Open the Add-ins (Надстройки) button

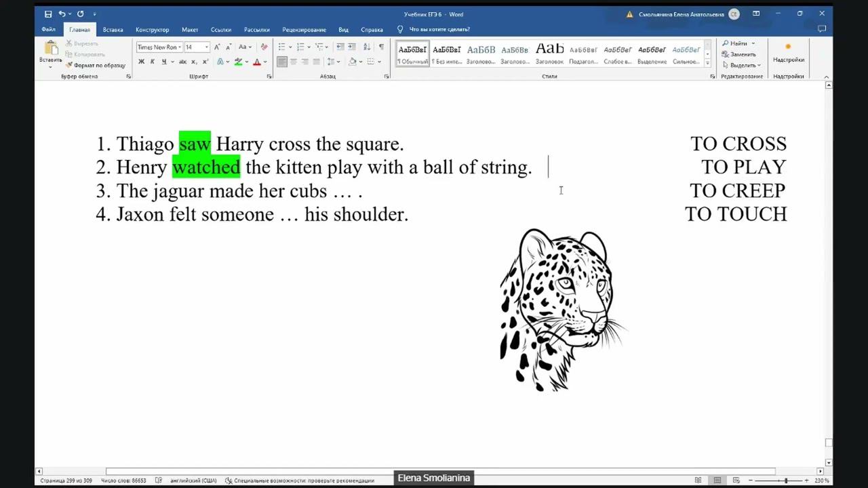coord(788,53)
